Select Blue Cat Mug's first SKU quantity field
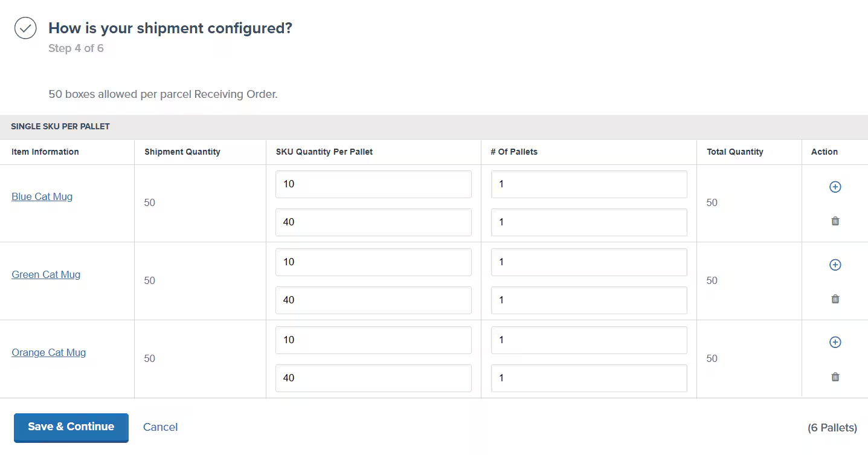Viewport: 868px width, 455px height. click(x=373, y=184)
